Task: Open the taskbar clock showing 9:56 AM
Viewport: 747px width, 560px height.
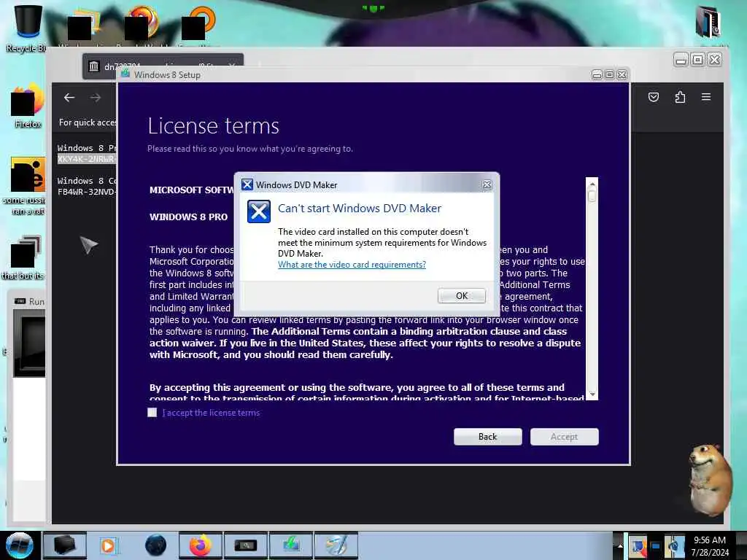Action: tap(710, 545)
